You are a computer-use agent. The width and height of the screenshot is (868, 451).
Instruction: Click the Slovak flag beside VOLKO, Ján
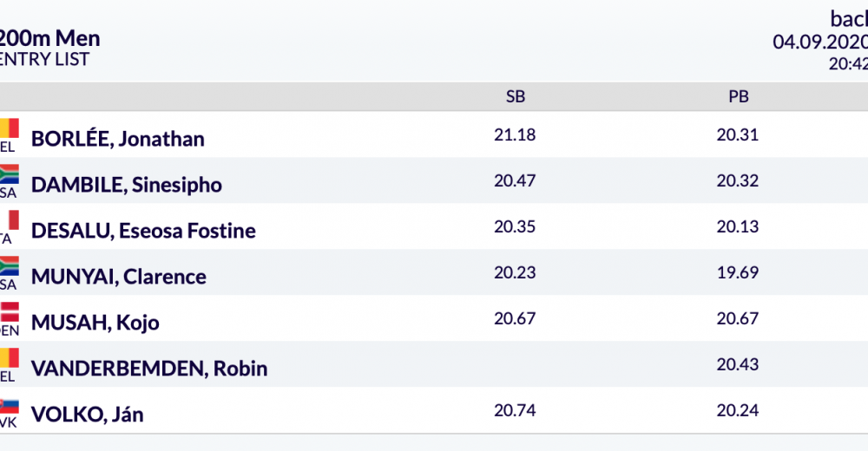[10, 406]
